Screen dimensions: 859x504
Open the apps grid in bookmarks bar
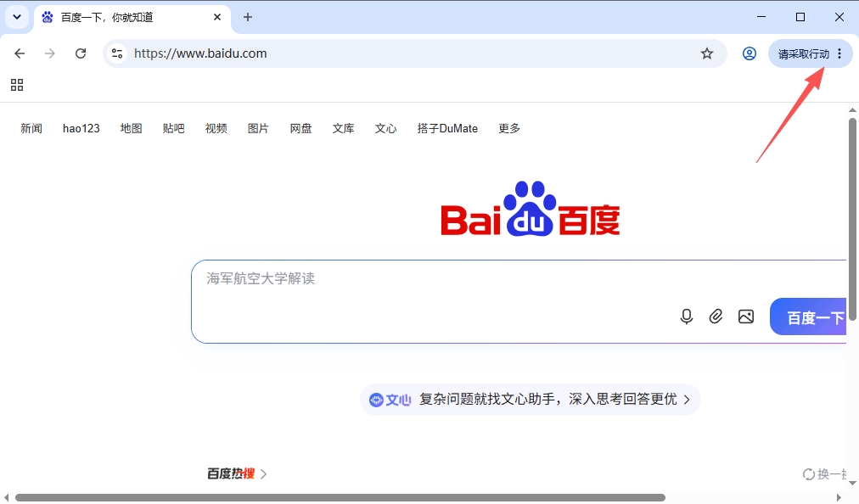click(17, 85)
